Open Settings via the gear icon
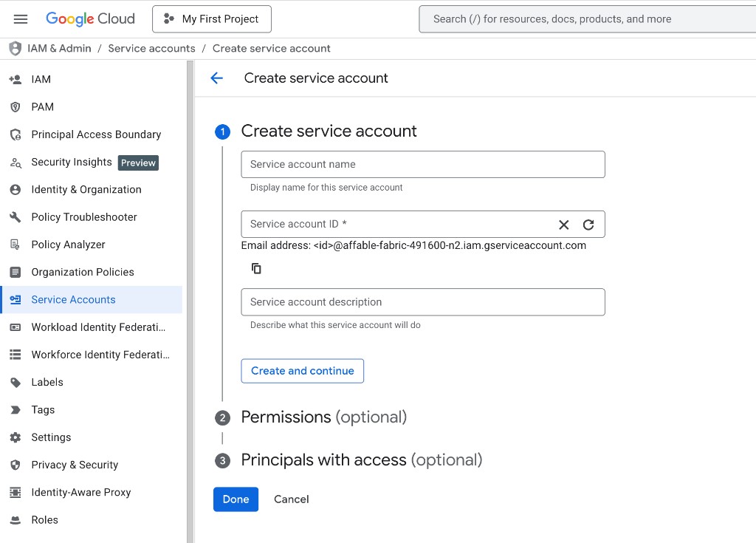Image resolution: width=756 pixels, height=543 pixels. 16,437
